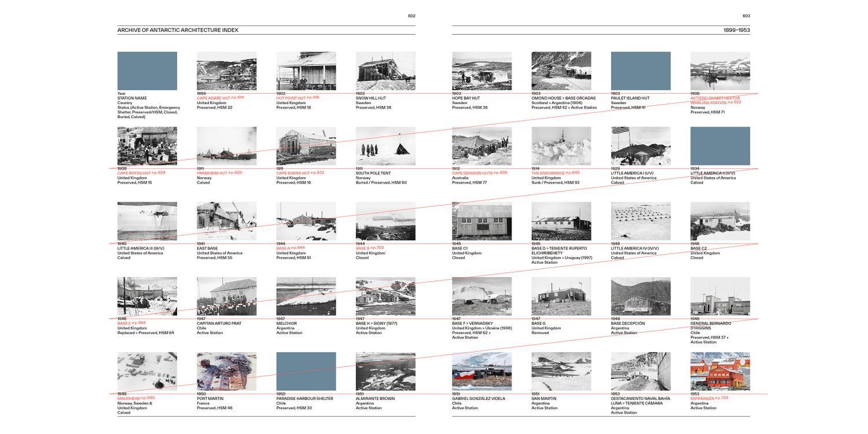Open the Base A page link
This screenshot has height=434, width=868.
(290, 248)
